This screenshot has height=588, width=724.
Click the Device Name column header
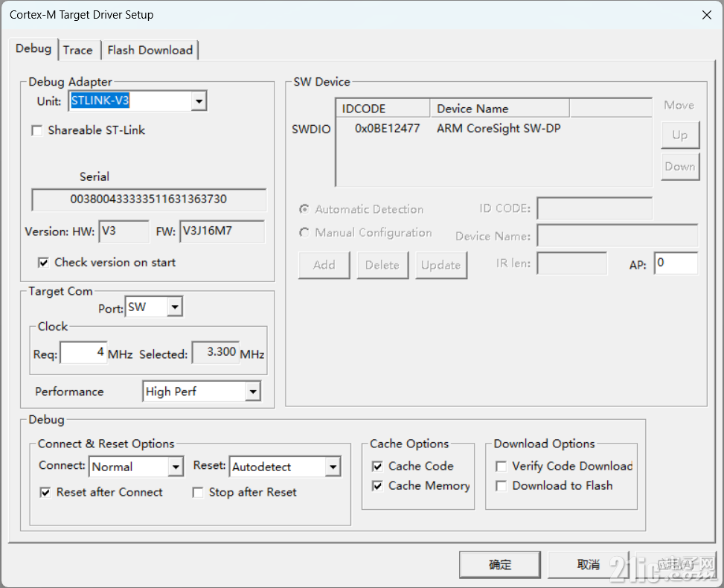coord(499,109)
